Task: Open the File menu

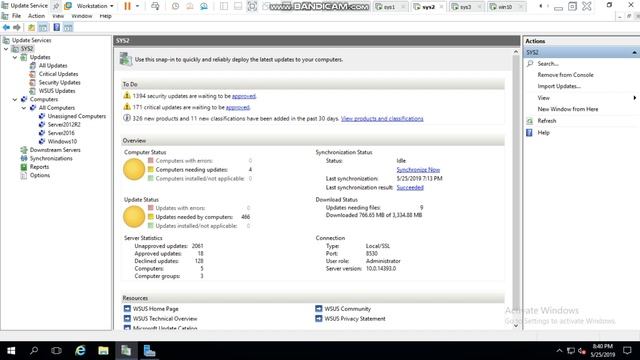Action: tap(16, 16)
